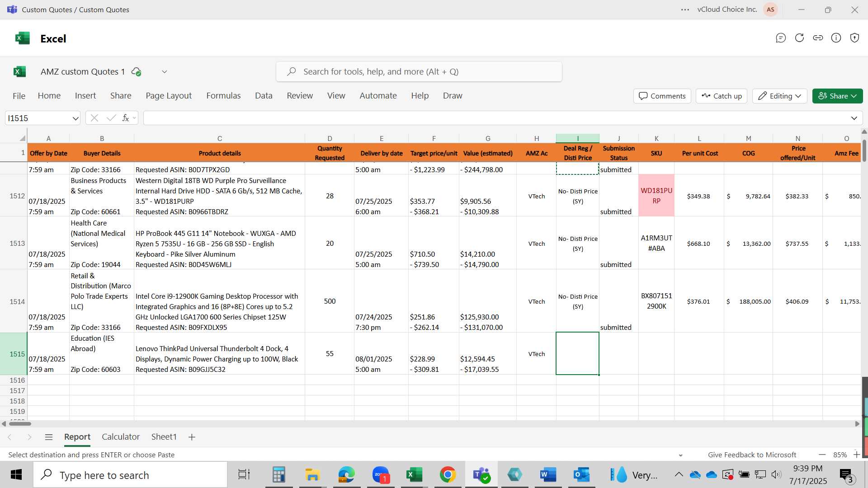This screenshot has width=868, height=488.
Task: Select row header 1515
Action: [14, 354]
